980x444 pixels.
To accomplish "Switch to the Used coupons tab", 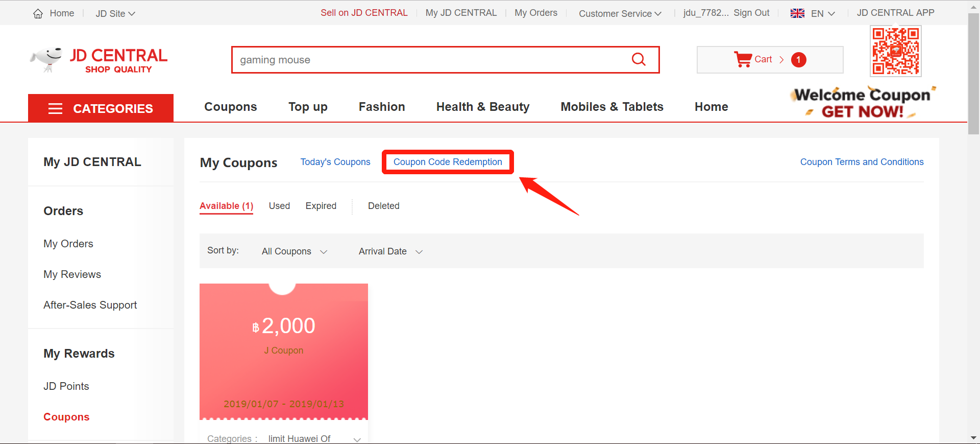I will click(x=279, y=206).
